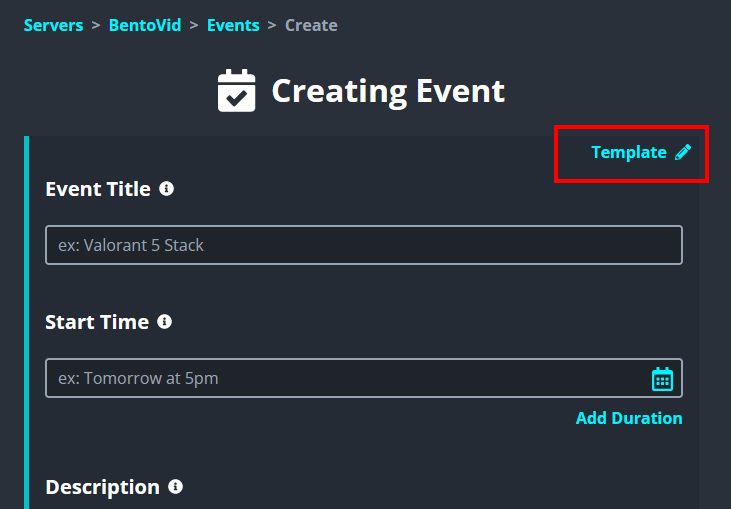Click the info icon beside Event Title

[x=167, y=188]
